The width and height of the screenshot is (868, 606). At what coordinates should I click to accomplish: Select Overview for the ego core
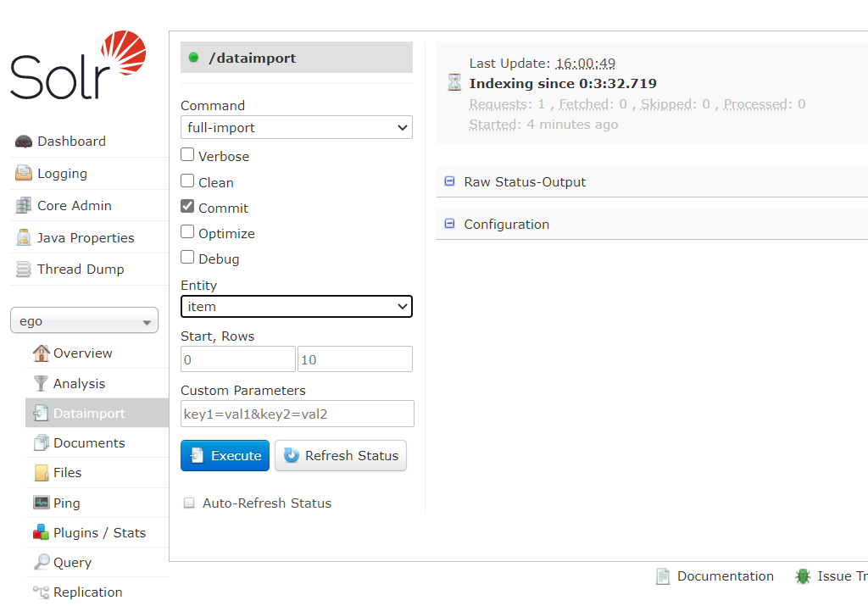tap(83, 353)
